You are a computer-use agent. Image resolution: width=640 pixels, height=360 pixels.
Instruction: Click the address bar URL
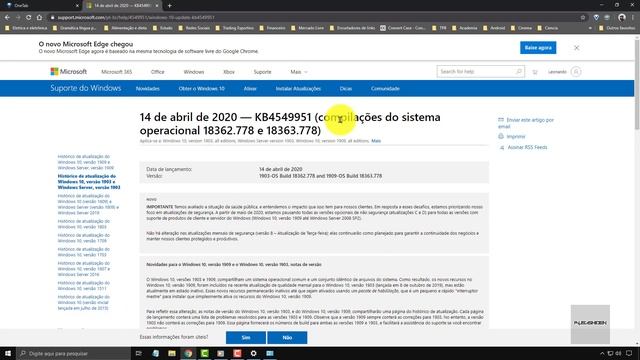tap(136, 18)
